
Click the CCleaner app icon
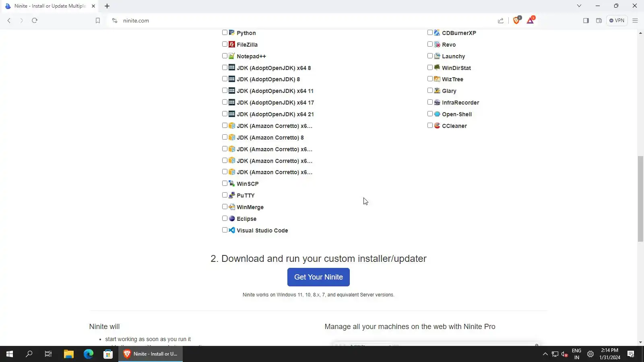pos(437,125)
